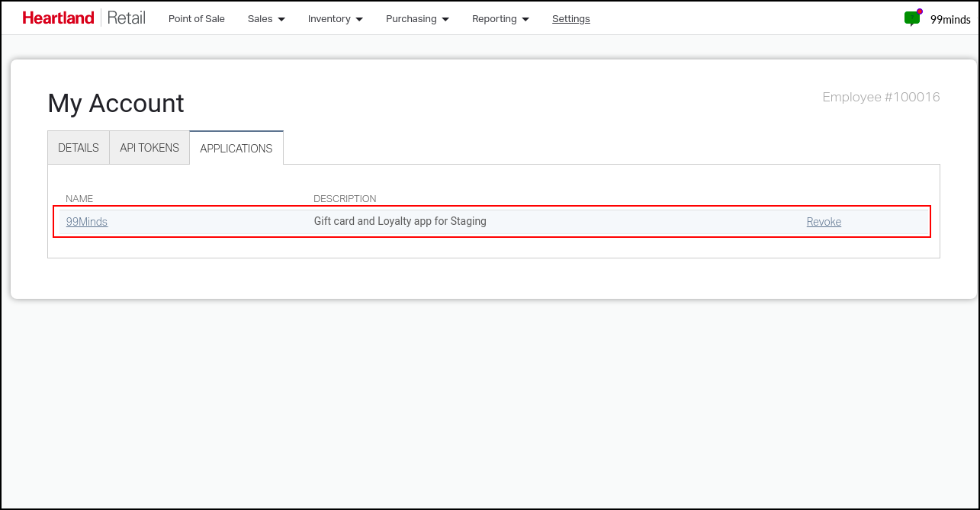The width and height of the screenshot is (980, 510).
Task: Switch to the Details tab
Action: (x=79, y=148)
